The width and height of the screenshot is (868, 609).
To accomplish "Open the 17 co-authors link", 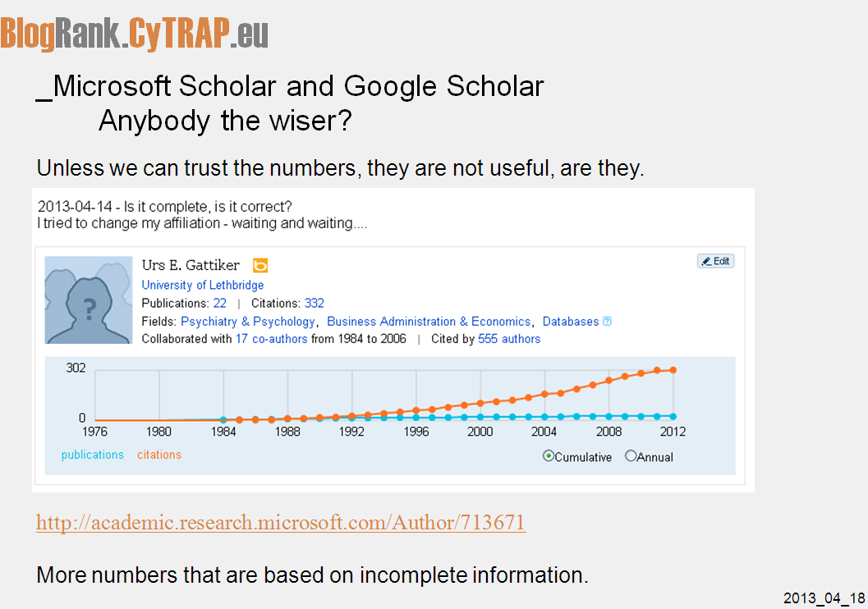I will 271,338.
